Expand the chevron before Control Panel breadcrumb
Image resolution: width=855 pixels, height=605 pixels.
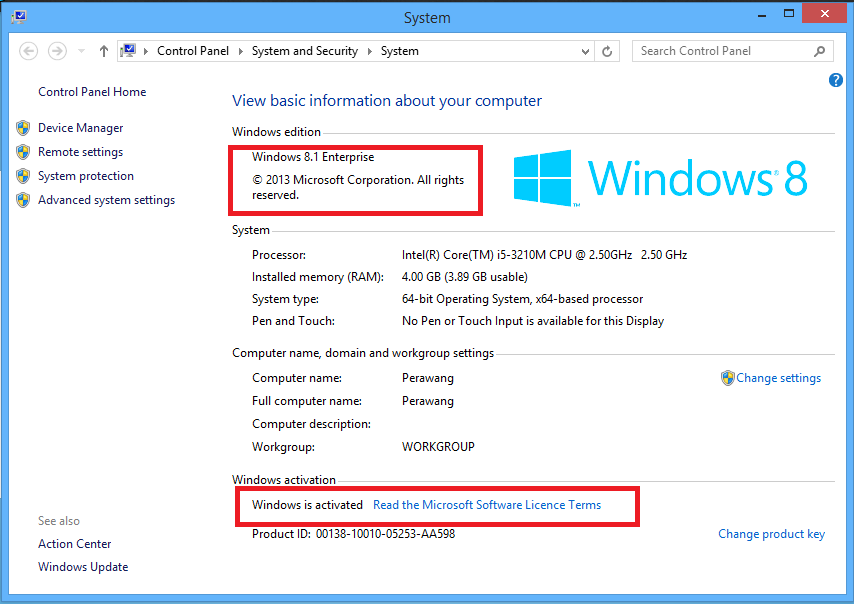(146, 51)
